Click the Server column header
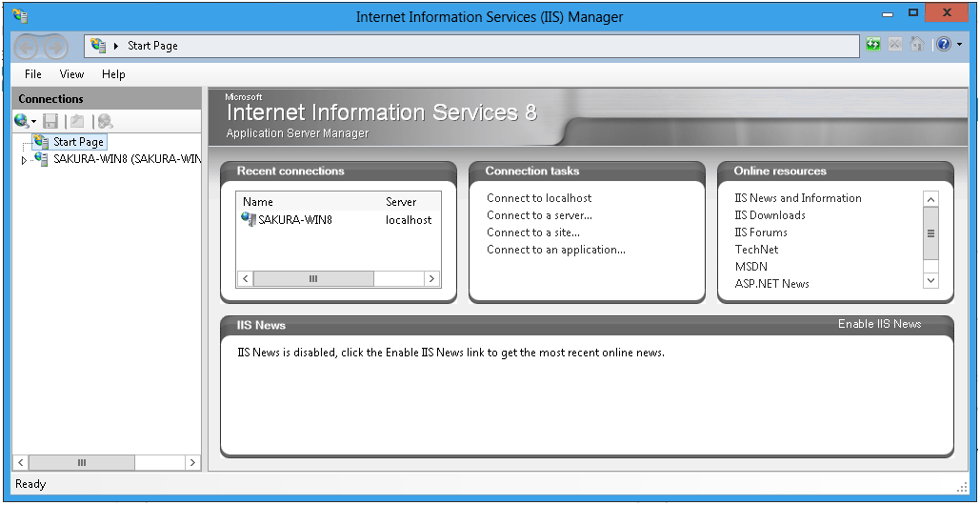 (401, 202)
